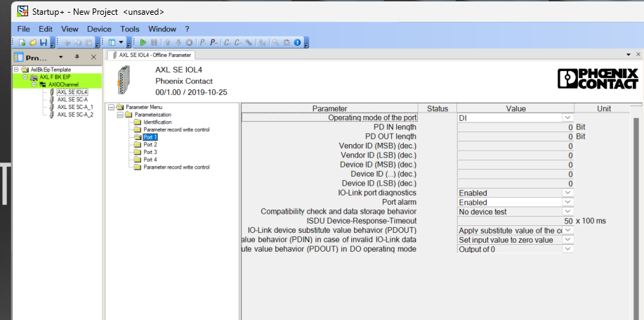The width and height of the screenshot is (644, 320).
Task: Open the Tools menu
Action: click(x=130, y=29)
